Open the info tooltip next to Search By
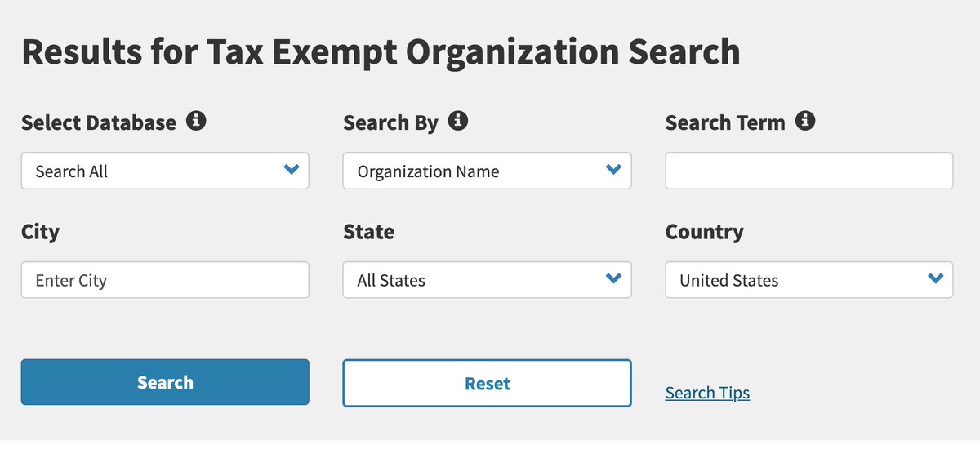Viewport: 980px width, 458px height. click(458, 122)
